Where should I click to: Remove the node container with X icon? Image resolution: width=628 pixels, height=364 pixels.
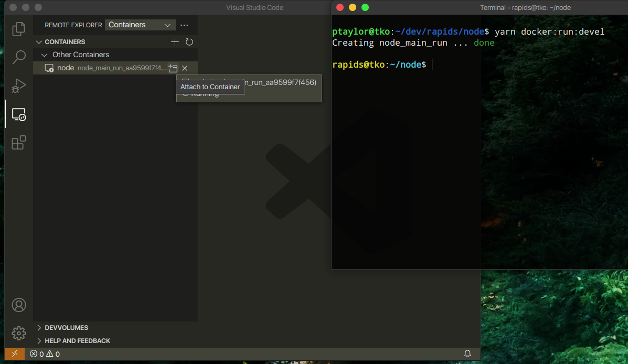click(x=185, y=68)
